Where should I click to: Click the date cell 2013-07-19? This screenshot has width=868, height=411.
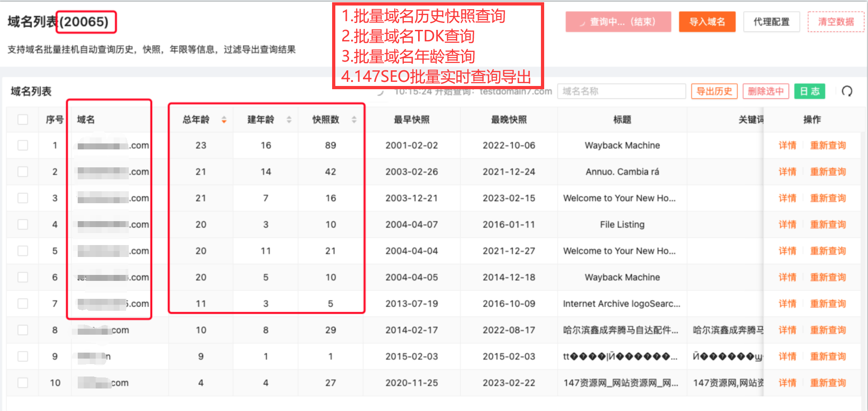(x=412, y=303)
